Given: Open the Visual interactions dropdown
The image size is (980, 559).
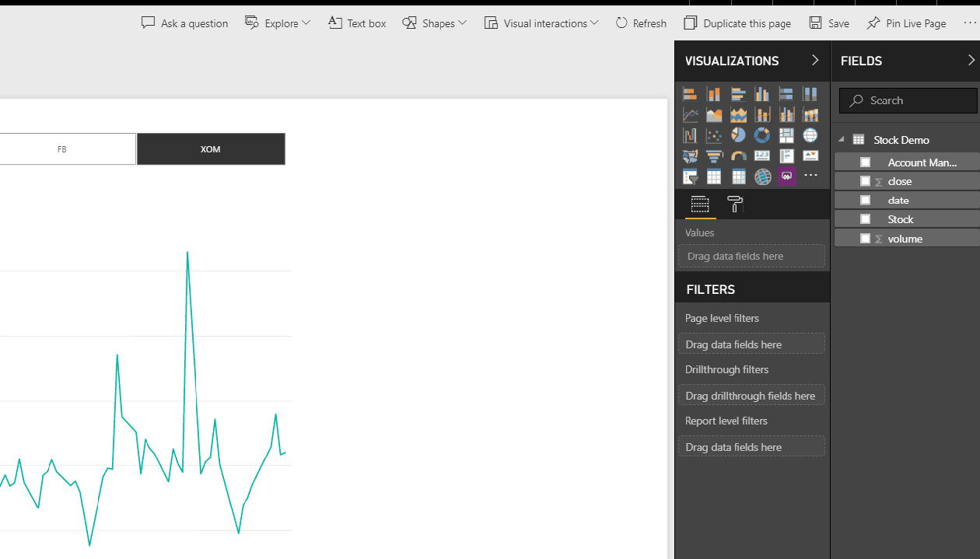Looking at the screenshot, I should [x=541, y=23].
